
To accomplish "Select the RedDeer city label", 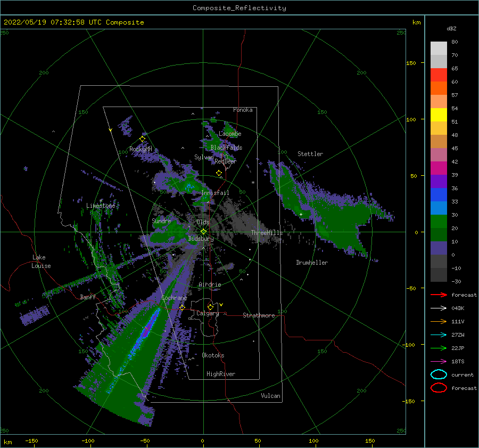I will click(226, 161).
